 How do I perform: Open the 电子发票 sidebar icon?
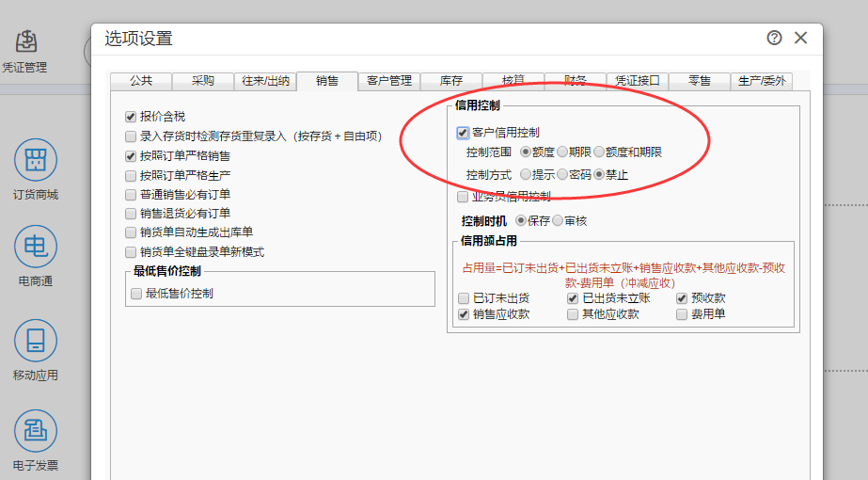pos(36,431)
